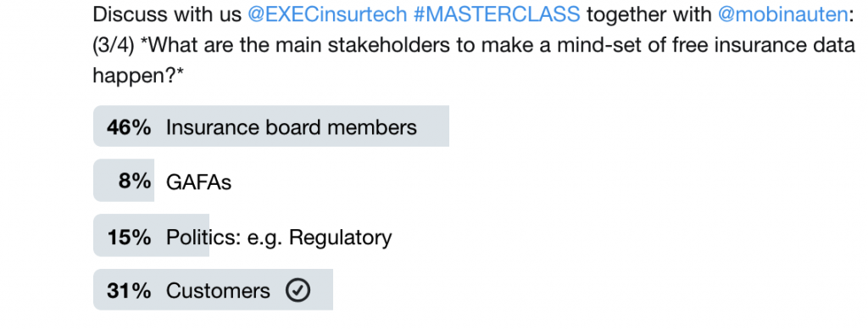Click the "Discuss with us" tweet text
The image size is (868, 330).
(167, 14)
